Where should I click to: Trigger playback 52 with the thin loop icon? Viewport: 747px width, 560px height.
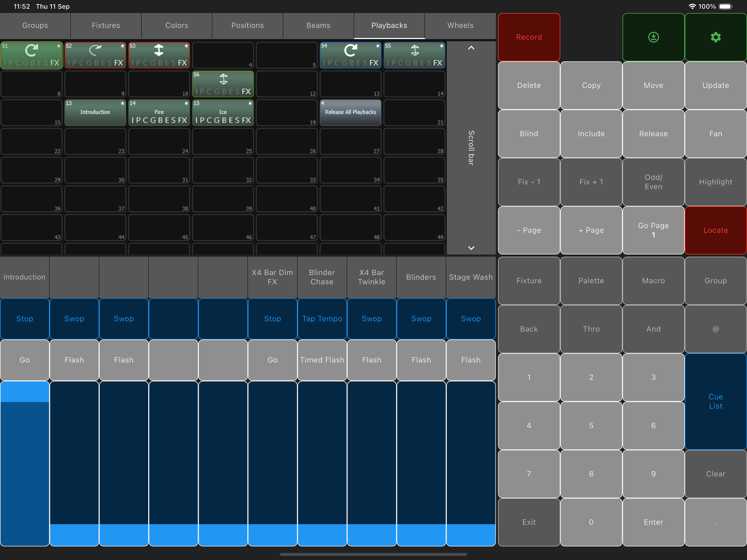[x=95, y=55]
